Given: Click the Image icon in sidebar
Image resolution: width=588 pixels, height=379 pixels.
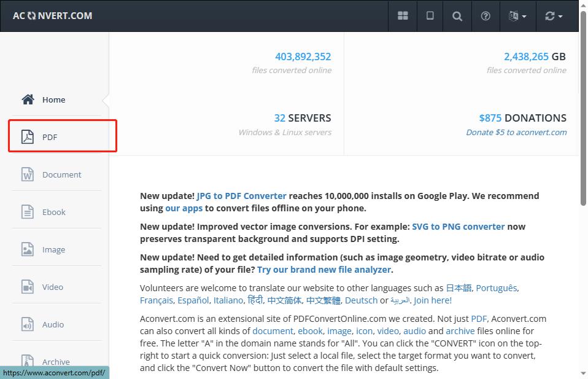Looking at the screenshot, I should pyautogui.click(x=28, y=249).
